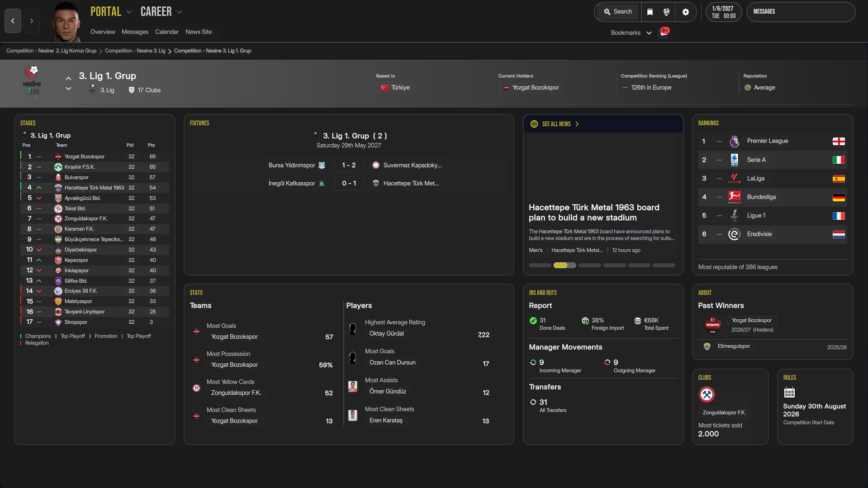
Task: Select the third news carousel indicator
Action: pos(589,265)
